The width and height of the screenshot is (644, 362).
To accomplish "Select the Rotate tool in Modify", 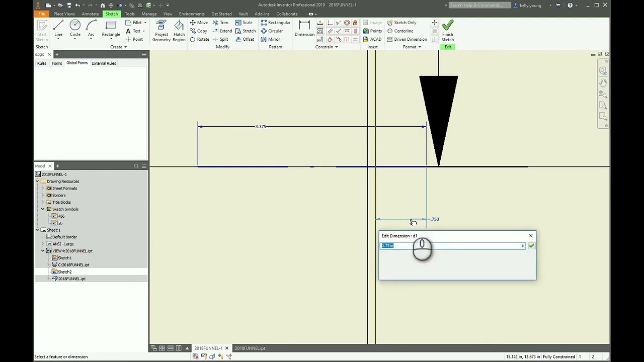I will 199,39.
